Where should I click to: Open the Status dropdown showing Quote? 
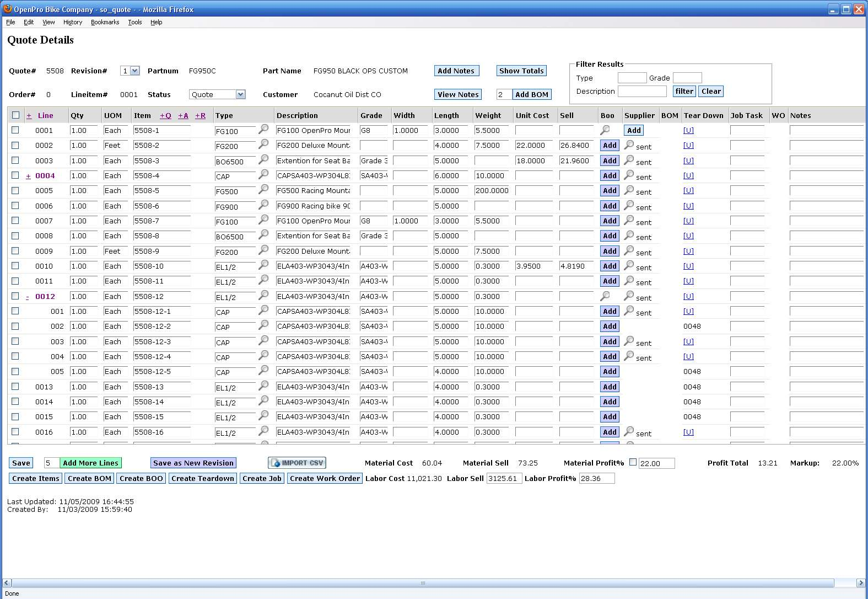coord(217,94)
